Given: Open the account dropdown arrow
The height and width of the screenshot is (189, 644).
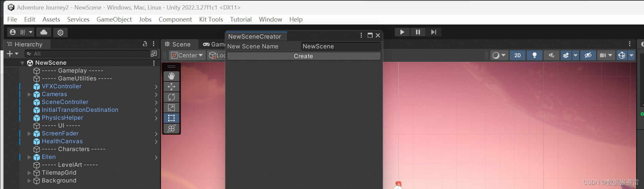Looking at the screenshot, I should (x=31, y=32).
